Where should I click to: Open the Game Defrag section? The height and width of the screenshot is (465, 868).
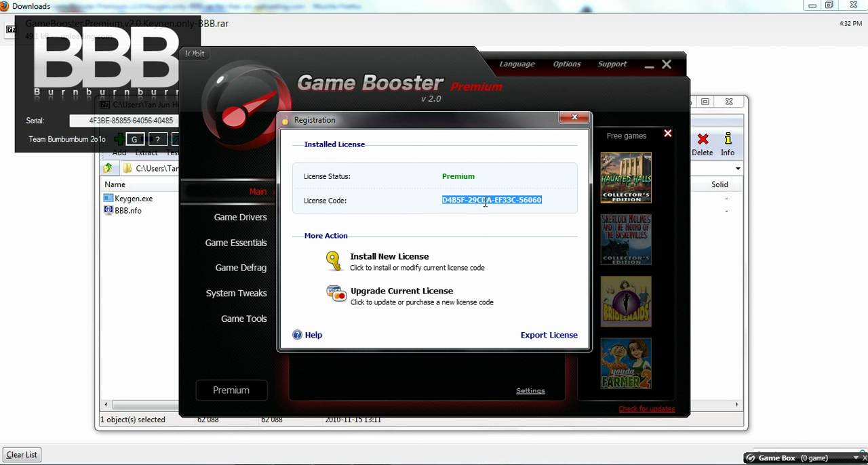[x=241, y=268]
